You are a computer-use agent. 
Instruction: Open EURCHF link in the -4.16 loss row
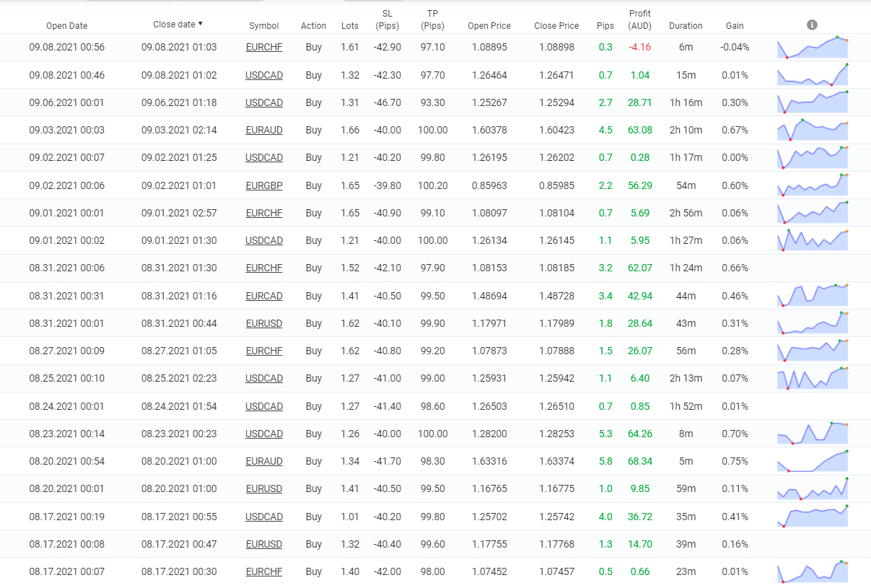coord(263,48)
